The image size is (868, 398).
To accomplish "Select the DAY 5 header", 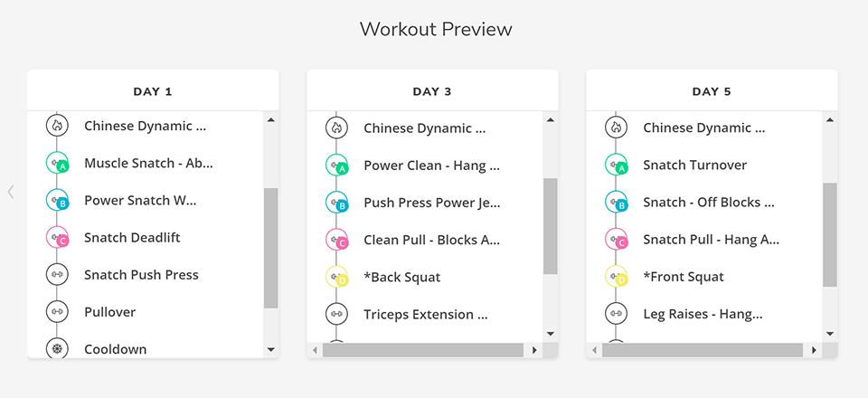I will click(x=712, y=91).
